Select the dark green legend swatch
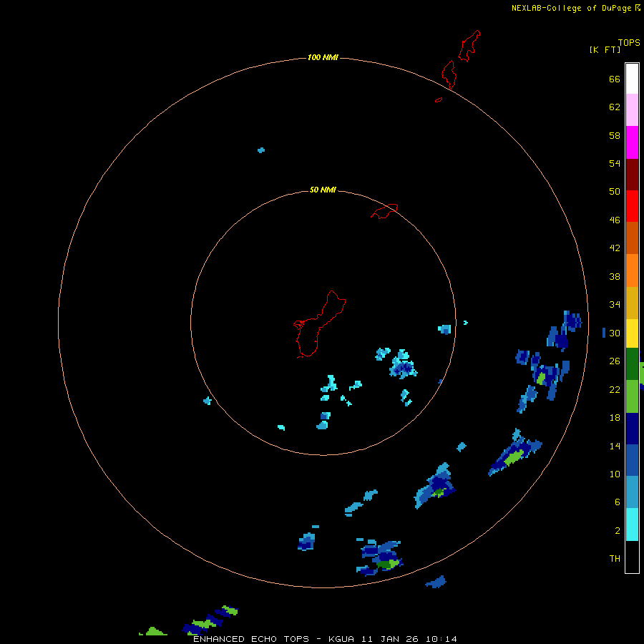This screenshot has width=644, height=644. 632,364
